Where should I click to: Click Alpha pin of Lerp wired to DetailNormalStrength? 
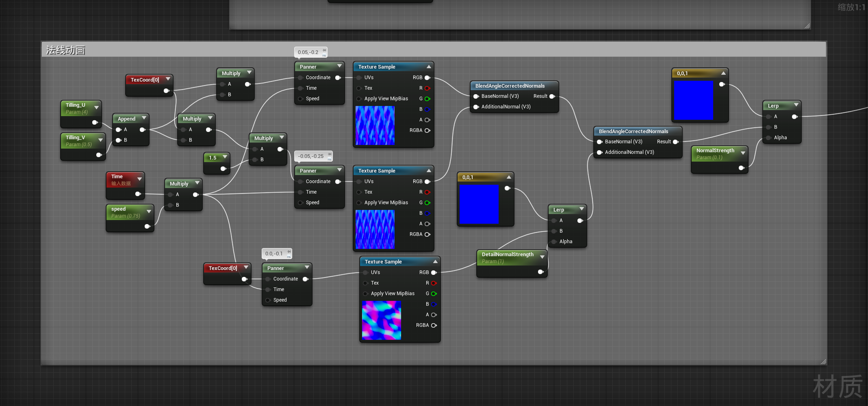coord(554,242)
